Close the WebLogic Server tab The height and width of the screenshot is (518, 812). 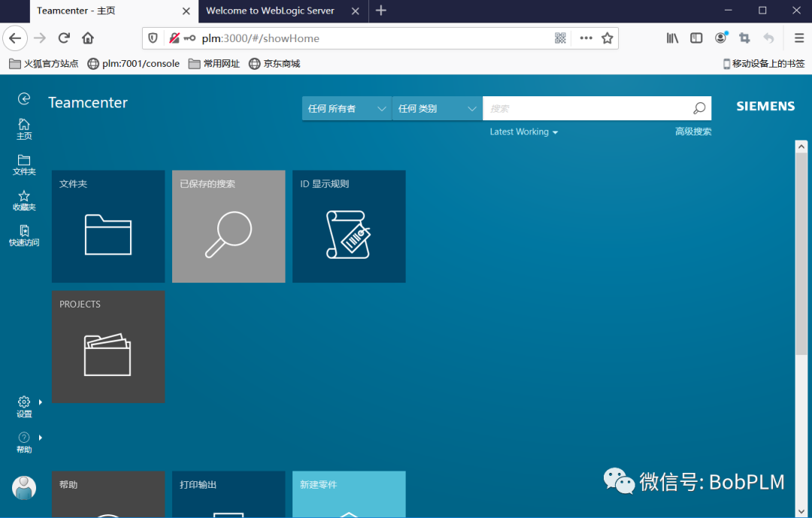[355, 11]
